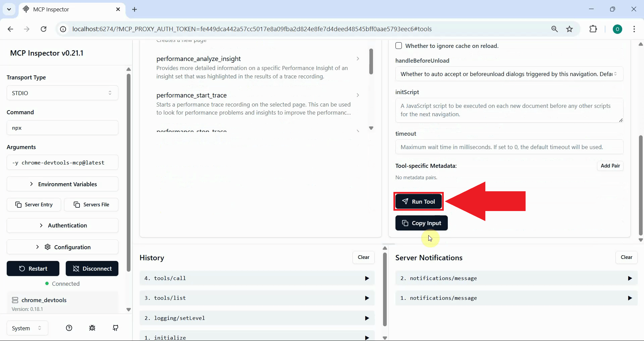The image size is (644, 341).
Task: Open site info icon in address bar
Action: (62, 29)
